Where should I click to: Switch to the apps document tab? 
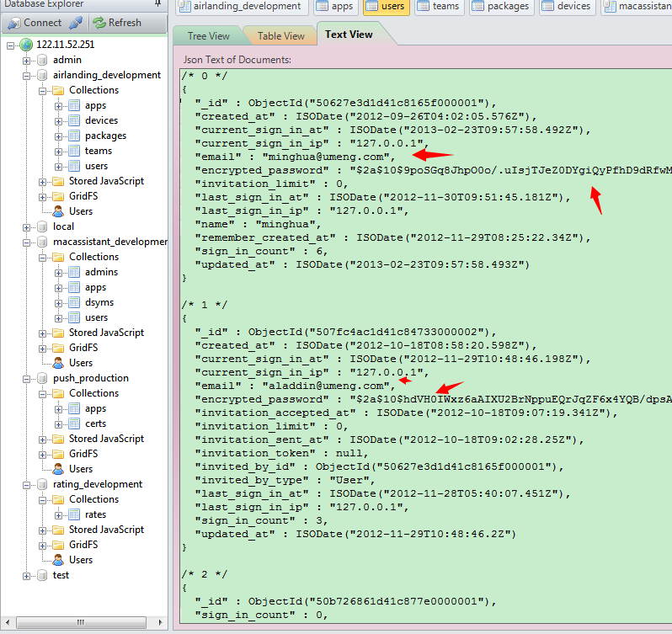tap(335, 7)
